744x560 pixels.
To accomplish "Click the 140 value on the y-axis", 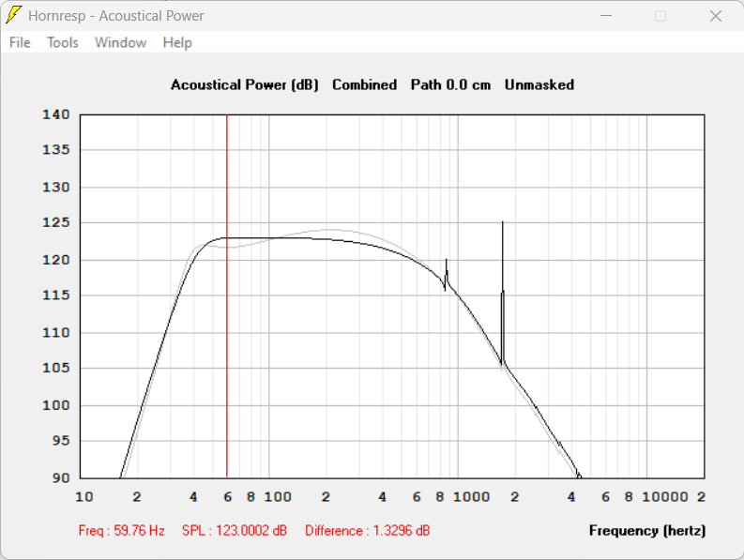I will tap(56, 114).
